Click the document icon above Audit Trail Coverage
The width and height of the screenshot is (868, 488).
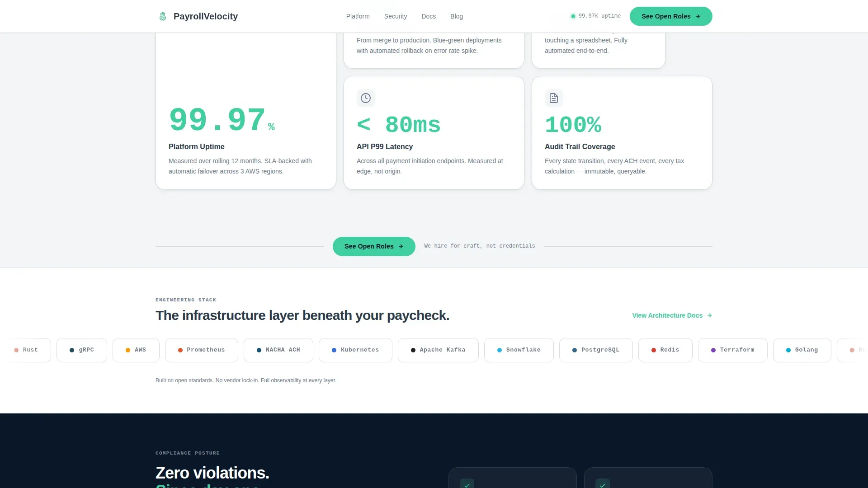pyautogui.click(x=554, y=98)
